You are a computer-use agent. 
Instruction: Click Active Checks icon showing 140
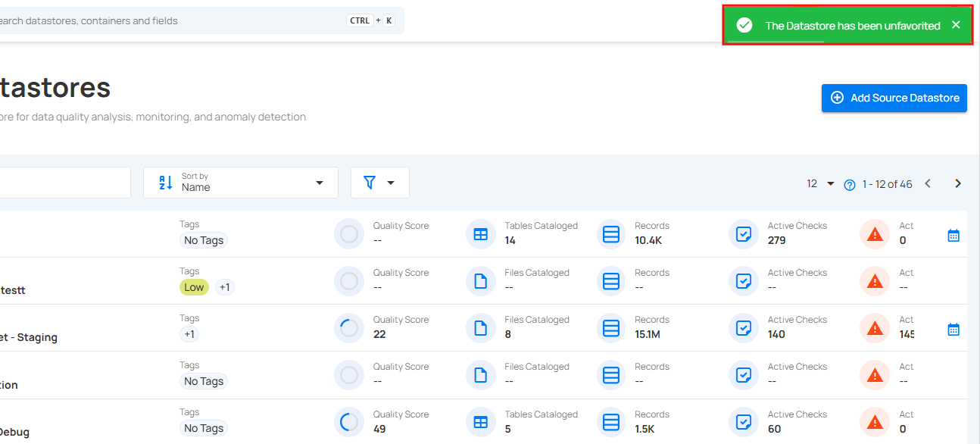744,328
